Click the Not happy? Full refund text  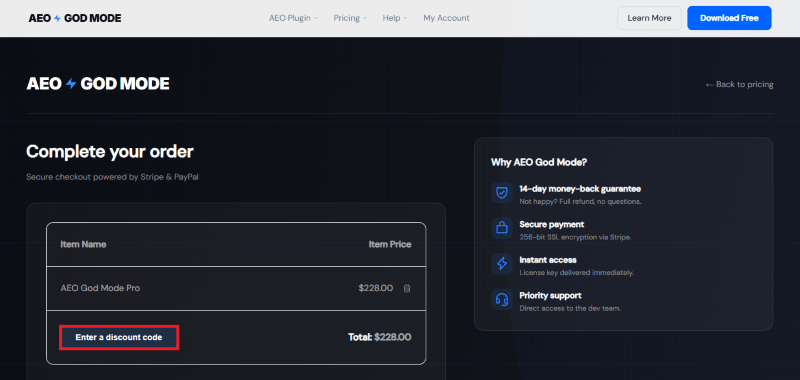click(x=580, y=201)
